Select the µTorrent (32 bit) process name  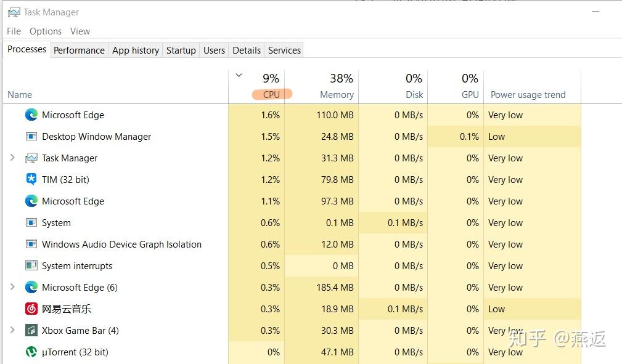(x=75, y=352)
